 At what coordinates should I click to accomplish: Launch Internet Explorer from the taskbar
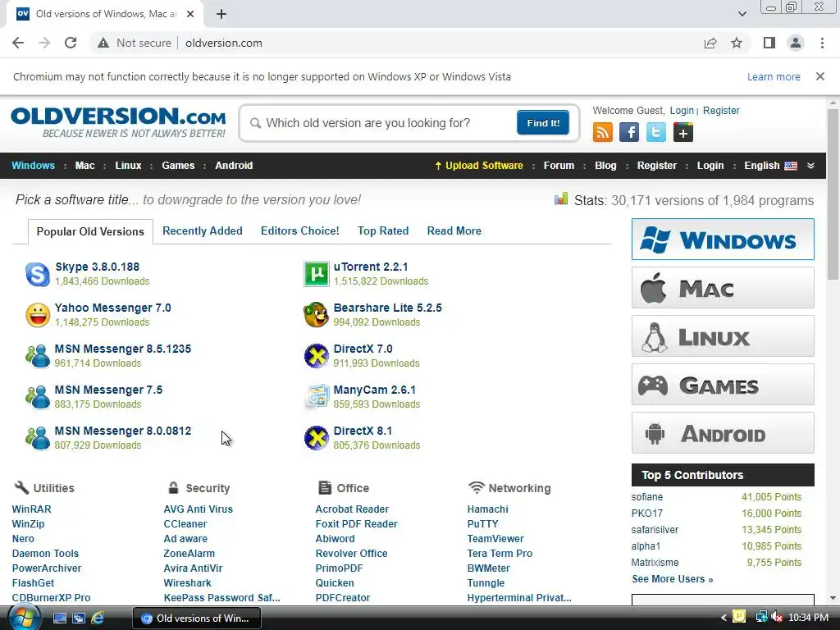(98, 619)
